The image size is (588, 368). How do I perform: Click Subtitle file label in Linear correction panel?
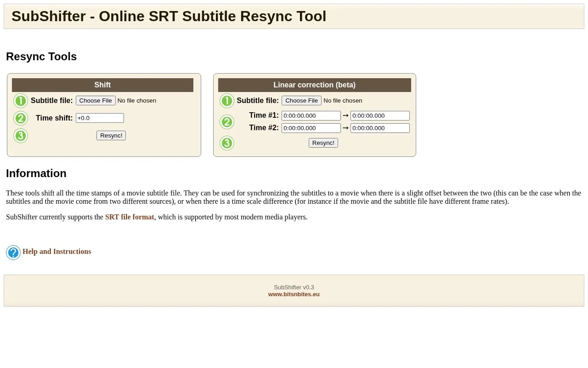(x=258, y=101)
